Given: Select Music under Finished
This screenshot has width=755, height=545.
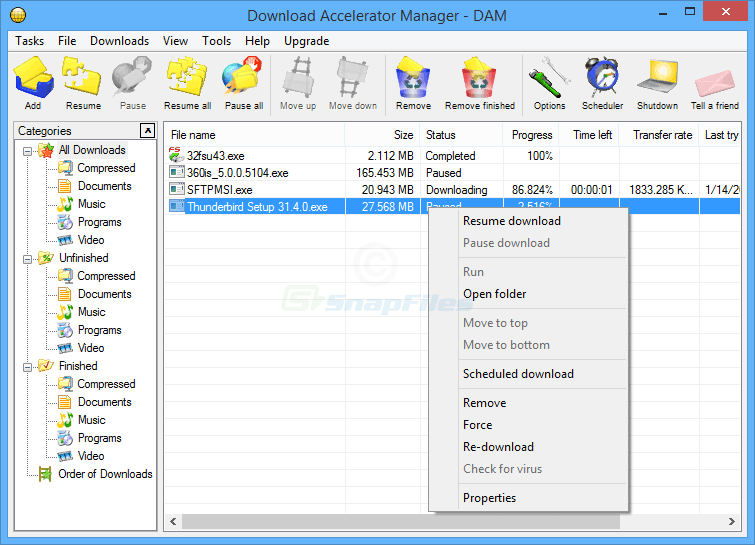Looking at the screenshot, I should point(91,420).
